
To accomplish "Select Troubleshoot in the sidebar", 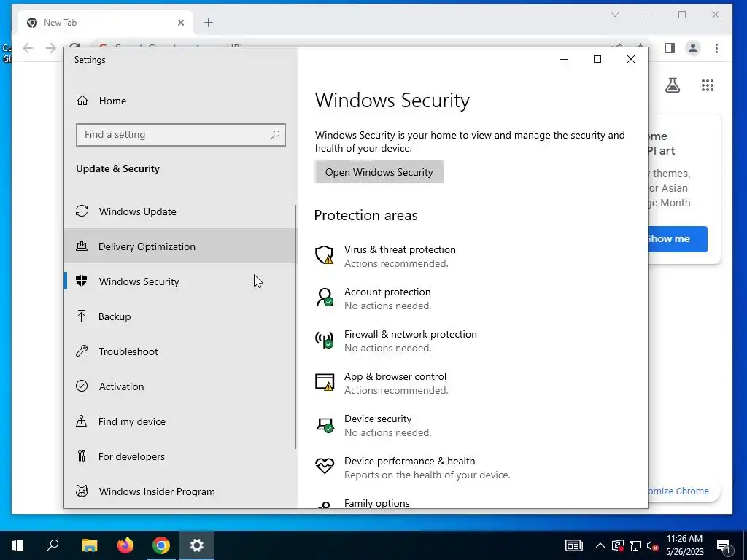I will point(180,351).
